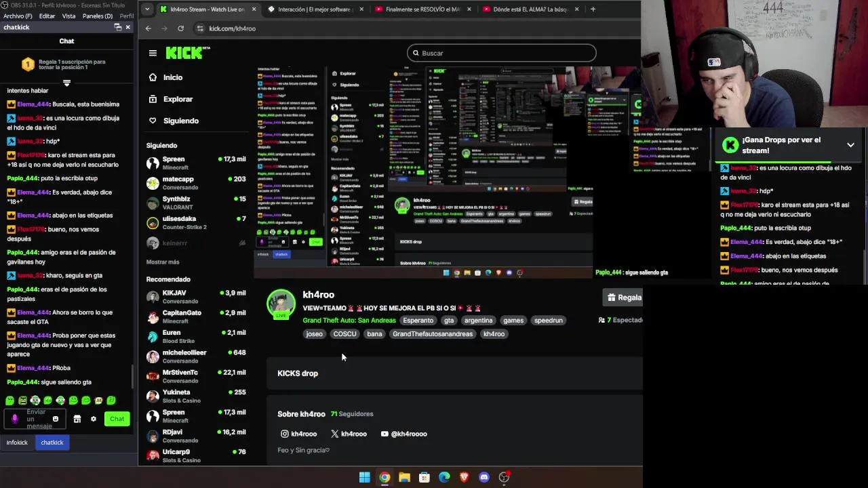The image size is (868, 488).
Task: Open RDjavi recommended channel
Action: coord(197,436)
